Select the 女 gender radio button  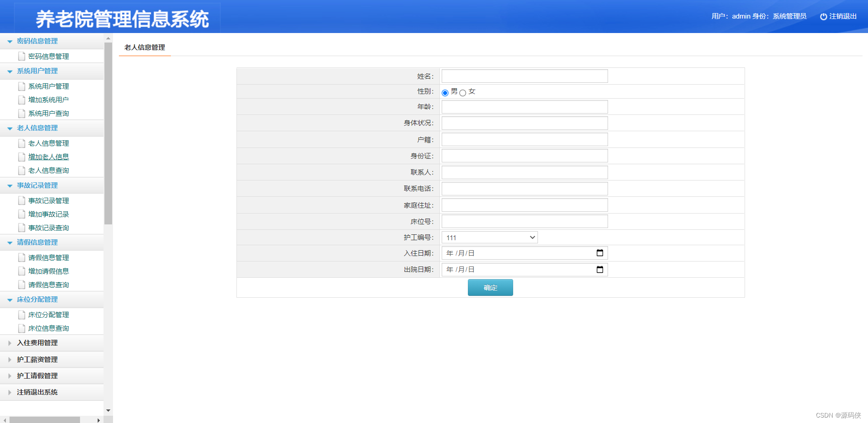pos(462,93)
